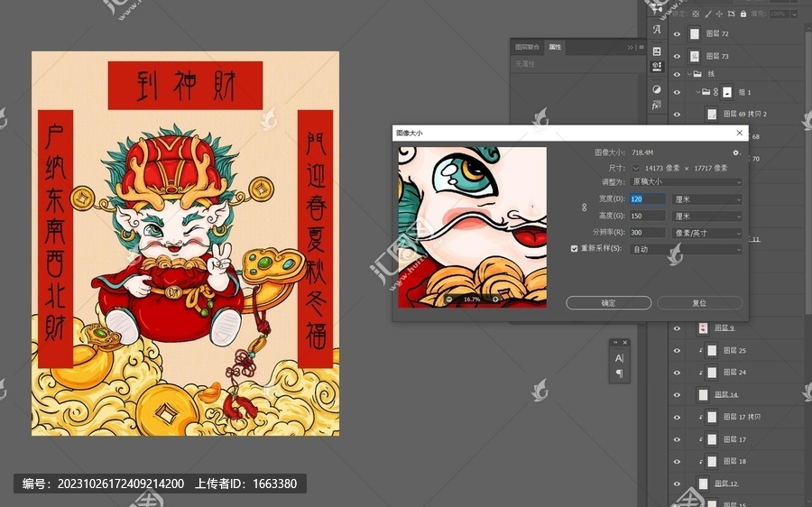Click the 线 group folder icon
Screen dimensions: 812x507
click(x=697, y=74)
